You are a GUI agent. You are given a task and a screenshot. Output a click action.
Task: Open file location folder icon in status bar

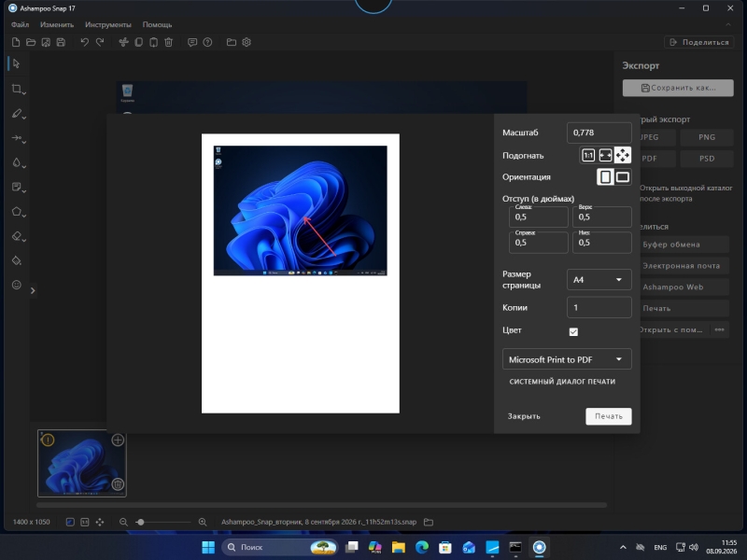(429, 523)
